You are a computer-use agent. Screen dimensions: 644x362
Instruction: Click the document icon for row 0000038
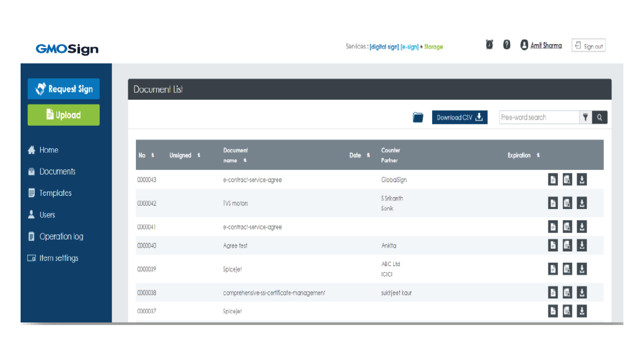click(x=553, y=292)
